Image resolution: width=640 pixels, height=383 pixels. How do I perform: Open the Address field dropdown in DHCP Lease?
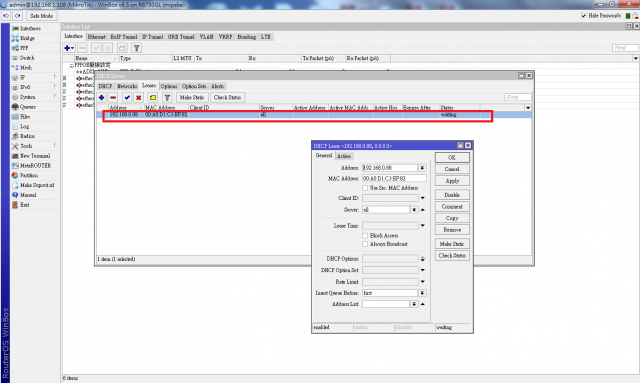[x=422, y=168]
